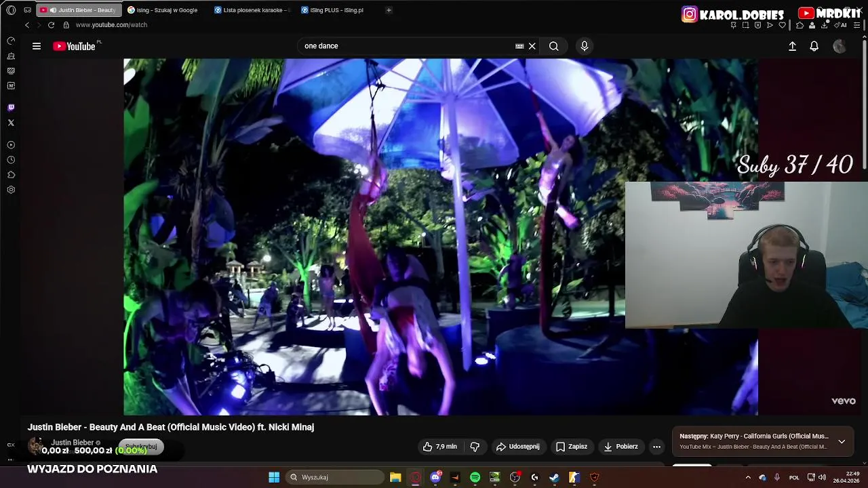Open File Explorer from the taskbar

[x=395, y=477]
